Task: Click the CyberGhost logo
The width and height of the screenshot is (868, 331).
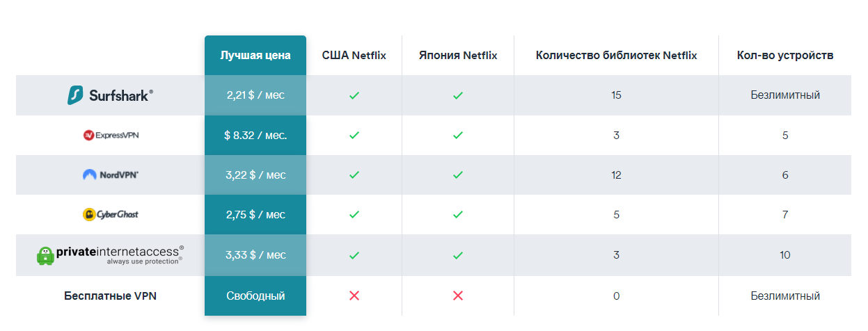Action: tap(110, 215)
